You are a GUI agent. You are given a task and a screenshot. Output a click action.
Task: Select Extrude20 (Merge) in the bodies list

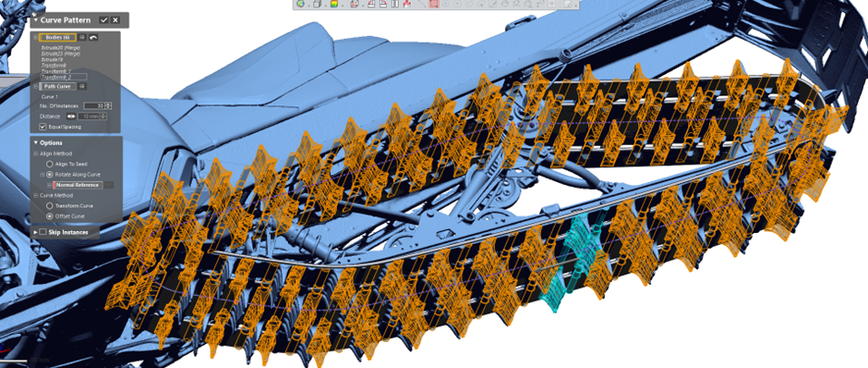click(x=61, y=48)
